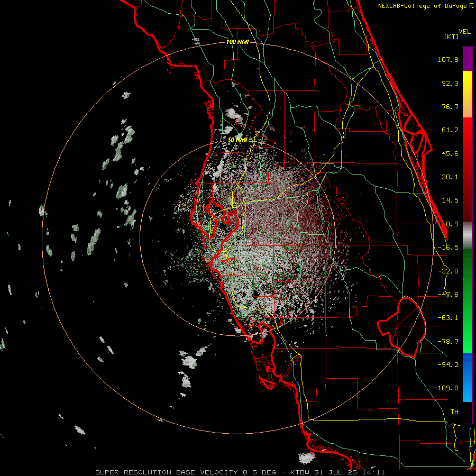Select the -32.0 legend value
The width and height of the screenshot is (476, 476).
pos(448,271)
